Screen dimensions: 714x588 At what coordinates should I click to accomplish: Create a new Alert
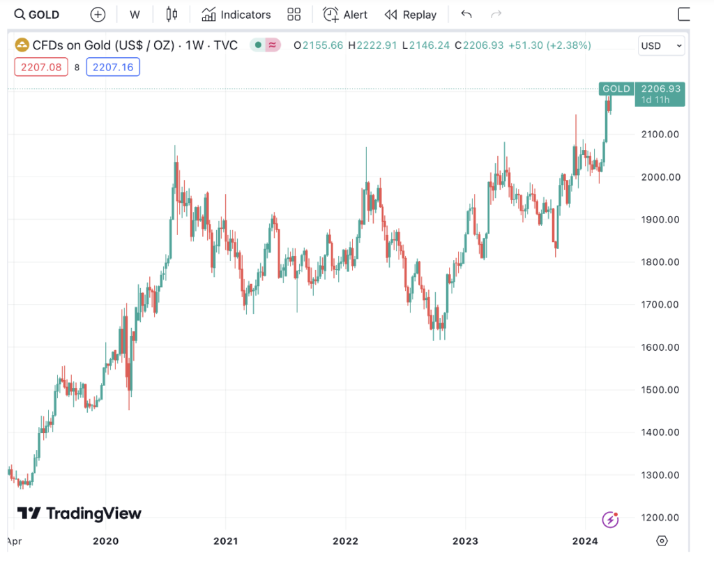pos(345,15)
